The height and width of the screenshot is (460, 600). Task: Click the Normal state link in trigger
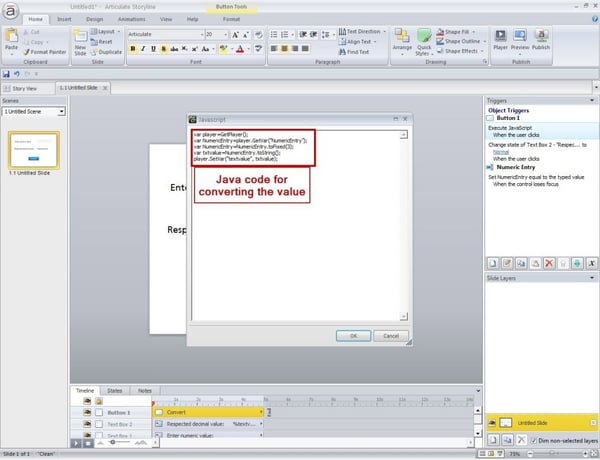(x=501, y=152)
